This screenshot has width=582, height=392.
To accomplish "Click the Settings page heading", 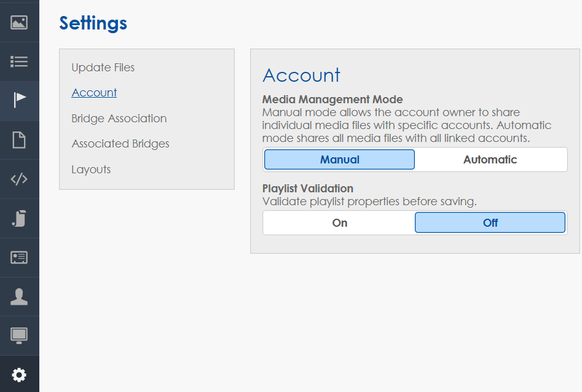I will (93, 23).
